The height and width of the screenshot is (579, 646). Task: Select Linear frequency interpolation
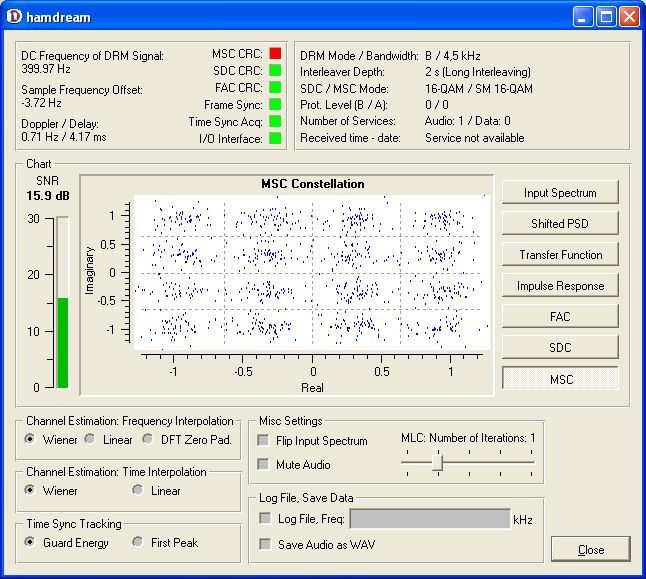[90, 439]
